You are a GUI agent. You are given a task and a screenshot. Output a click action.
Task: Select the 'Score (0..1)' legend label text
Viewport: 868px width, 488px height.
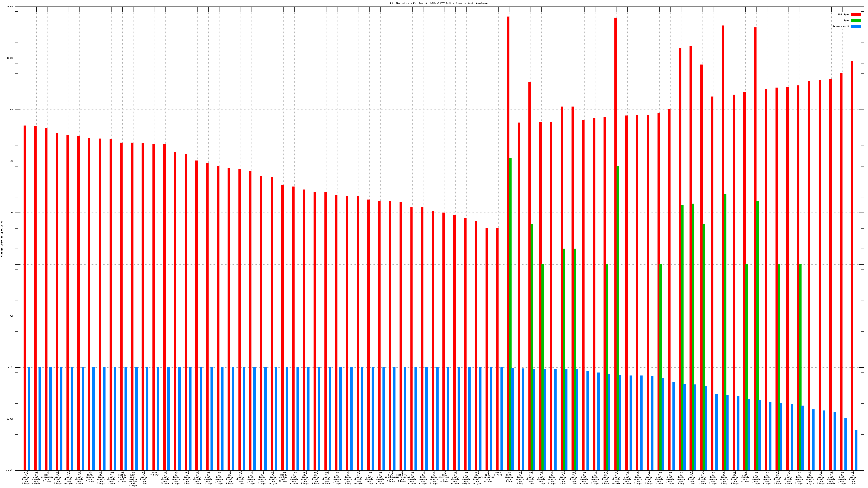pos(841,26)
